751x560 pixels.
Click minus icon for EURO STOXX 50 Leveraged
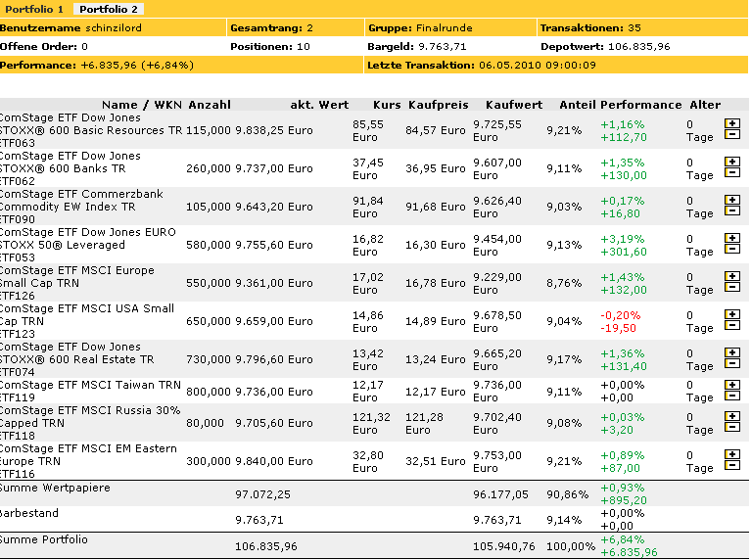(x=730, y=250)
